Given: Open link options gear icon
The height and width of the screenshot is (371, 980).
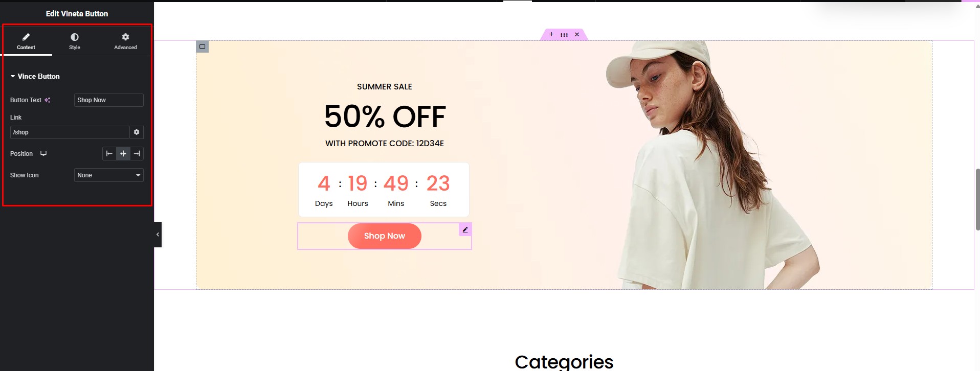Looking at the screenshot, I should pos(137,132).
